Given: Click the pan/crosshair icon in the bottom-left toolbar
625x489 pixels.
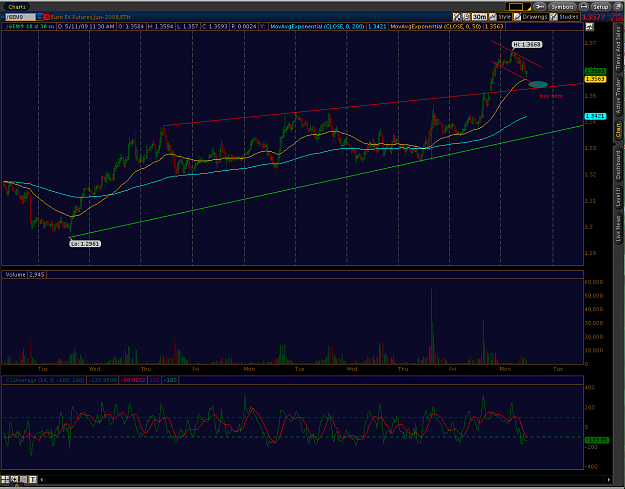Looking at the screenshot, I should point(14,479).
